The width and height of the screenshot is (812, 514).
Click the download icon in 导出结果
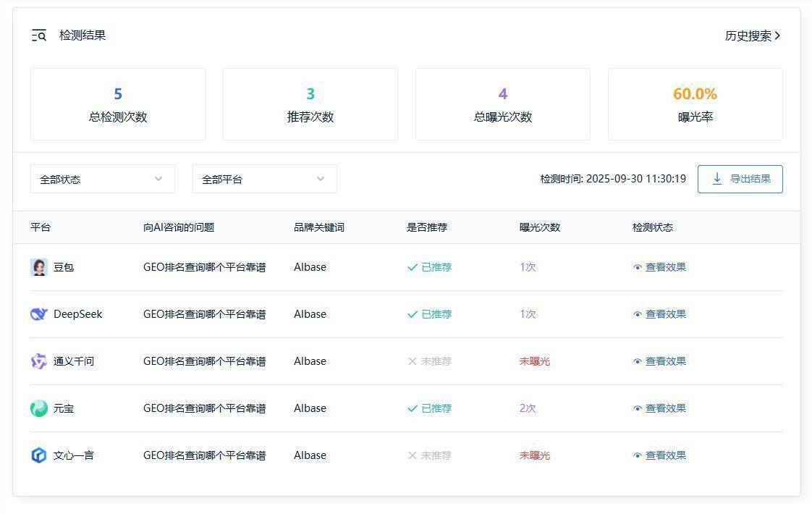pos(717,179)
